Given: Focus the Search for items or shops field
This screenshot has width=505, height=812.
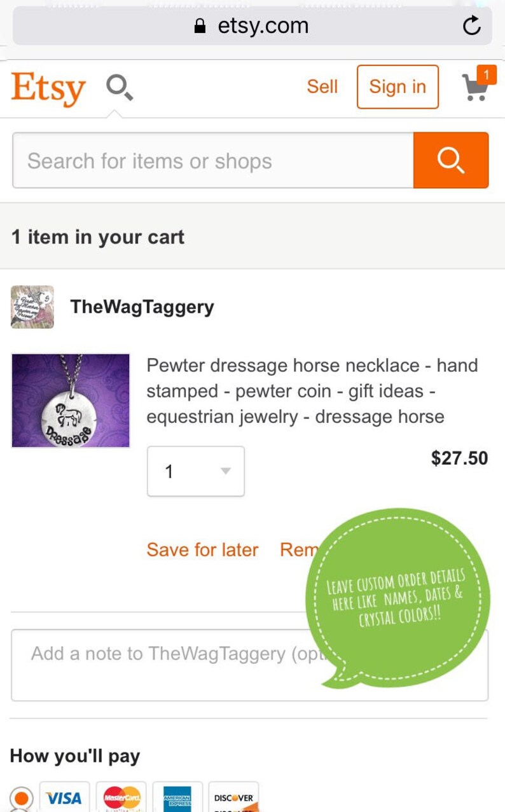Looking at the screenshot, I should coord(213,160).
